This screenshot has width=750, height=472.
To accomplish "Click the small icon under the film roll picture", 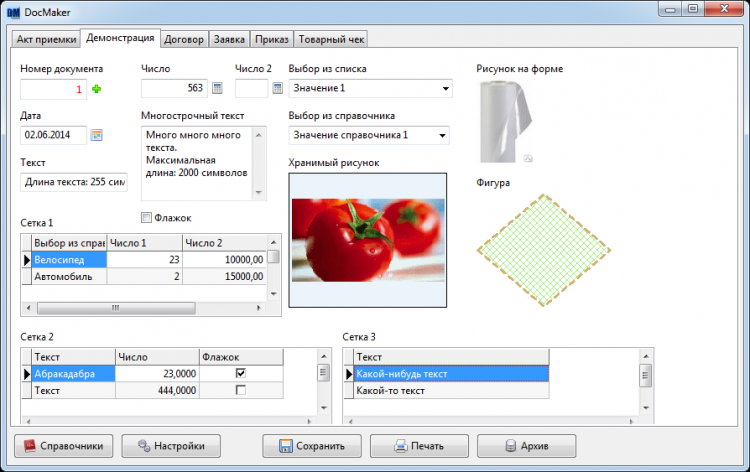I will pyautogui.click(x=528, y=158).
